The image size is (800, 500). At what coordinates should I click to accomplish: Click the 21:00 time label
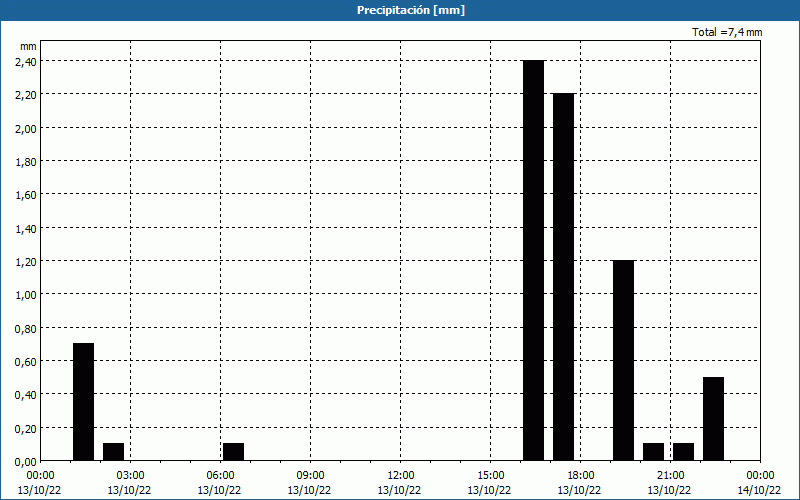[670, 476]
